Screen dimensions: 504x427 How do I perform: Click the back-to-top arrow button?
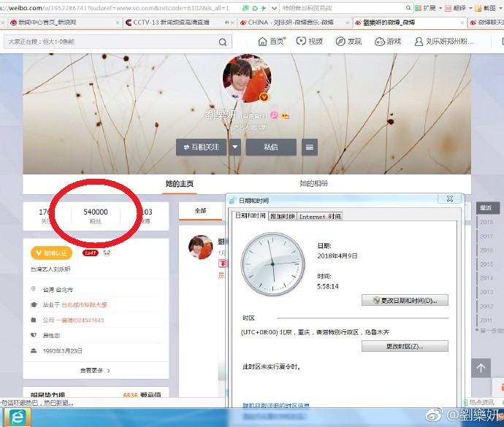pyautogui.click(x=481, y=369)
